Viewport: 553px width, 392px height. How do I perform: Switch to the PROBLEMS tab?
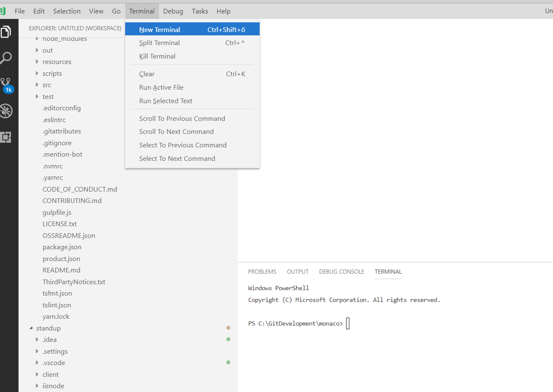pos(262,272)
